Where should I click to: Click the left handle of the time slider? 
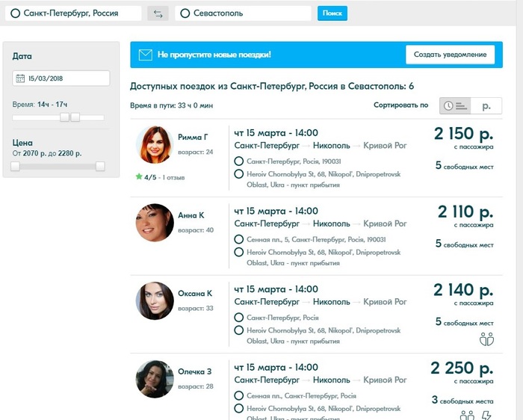click(65, 117)
